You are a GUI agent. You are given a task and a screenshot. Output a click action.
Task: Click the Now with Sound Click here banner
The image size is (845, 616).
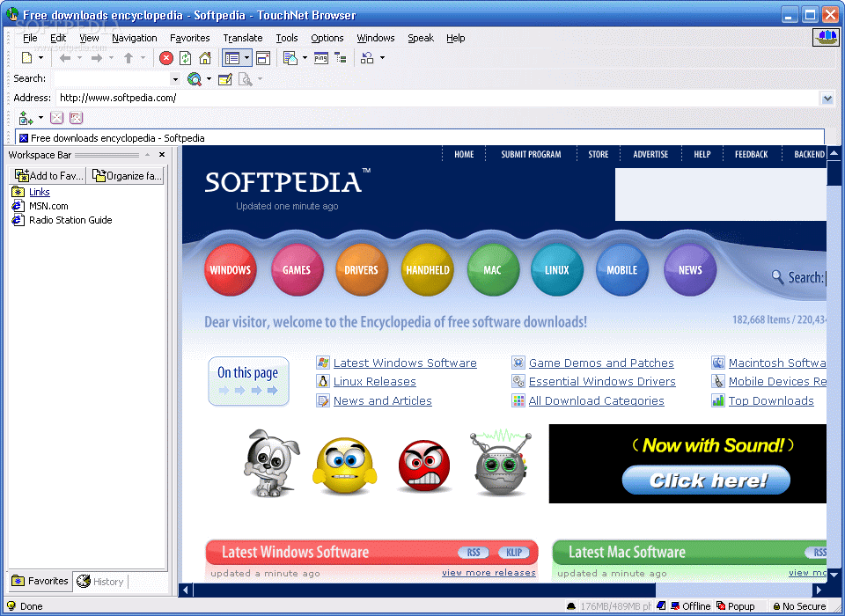(687, 464)
